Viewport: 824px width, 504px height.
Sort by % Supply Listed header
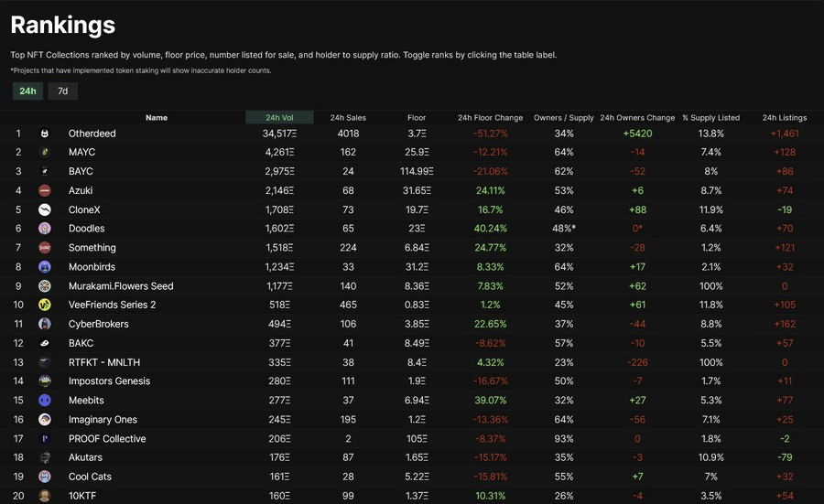click(x=711, y=118)
